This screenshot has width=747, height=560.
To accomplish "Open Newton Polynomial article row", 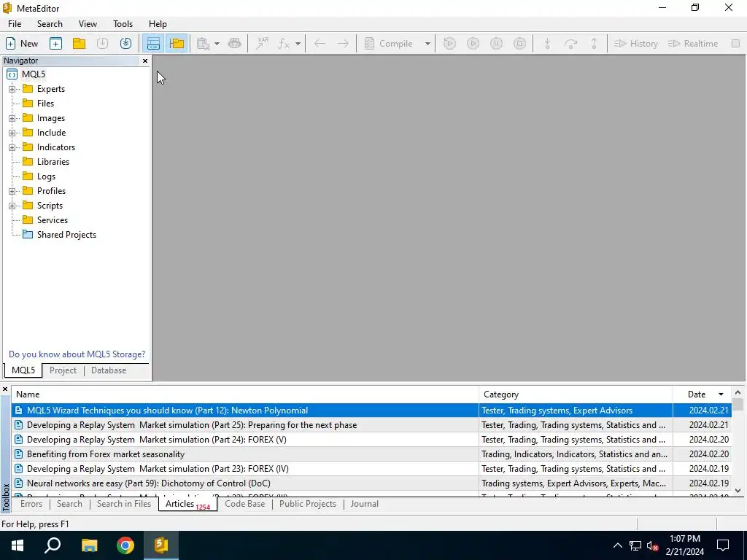I will click(371, 411).
